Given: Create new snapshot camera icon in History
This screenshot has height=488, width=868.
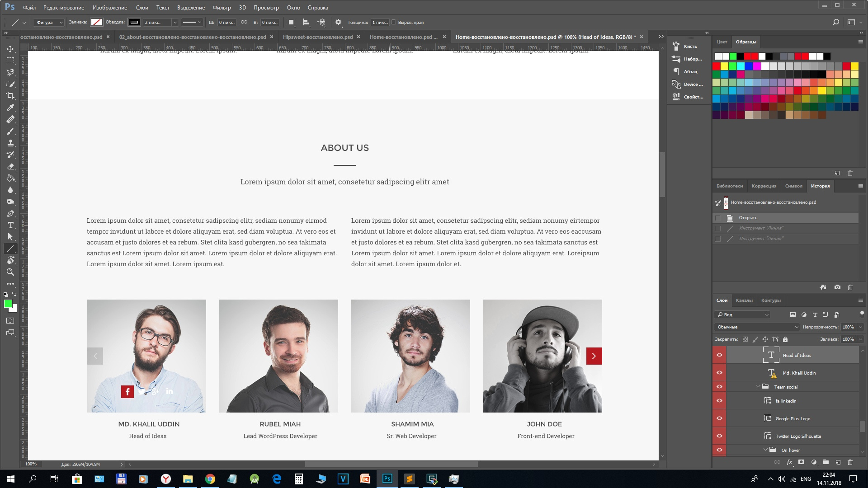Looking at the screenshot, I should click(x=837, y=287).
